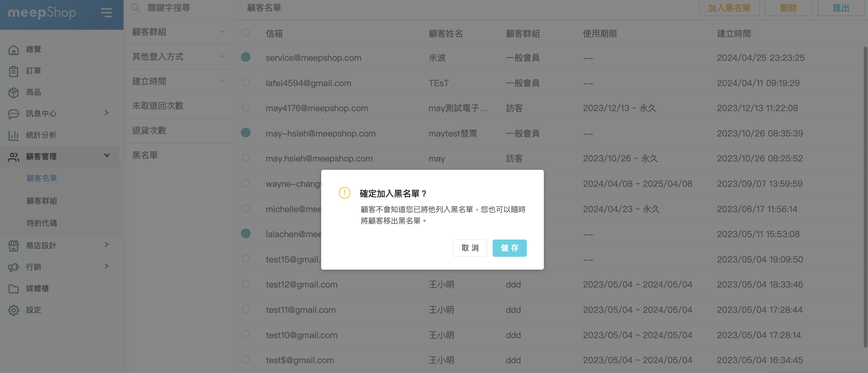Screen dimensions: 868x373
Task: Open the 總覽 home icon in sidebar
Action: 13,49
